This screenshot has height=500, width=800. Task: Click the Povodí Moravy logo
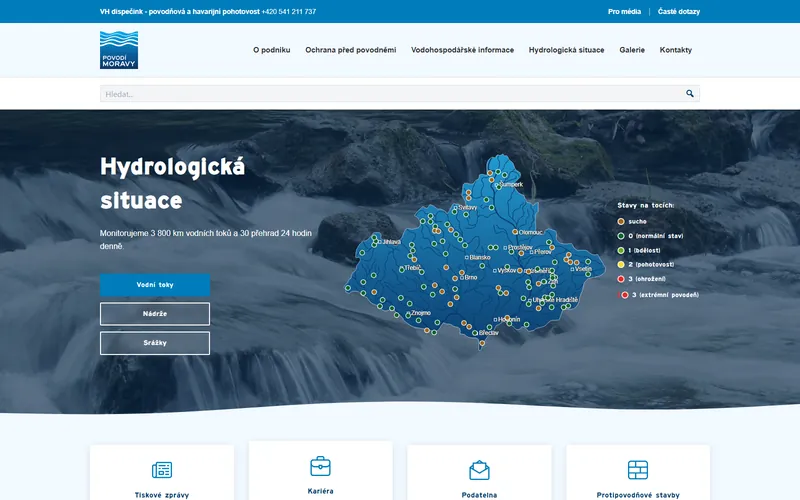(x=119, y=50)
